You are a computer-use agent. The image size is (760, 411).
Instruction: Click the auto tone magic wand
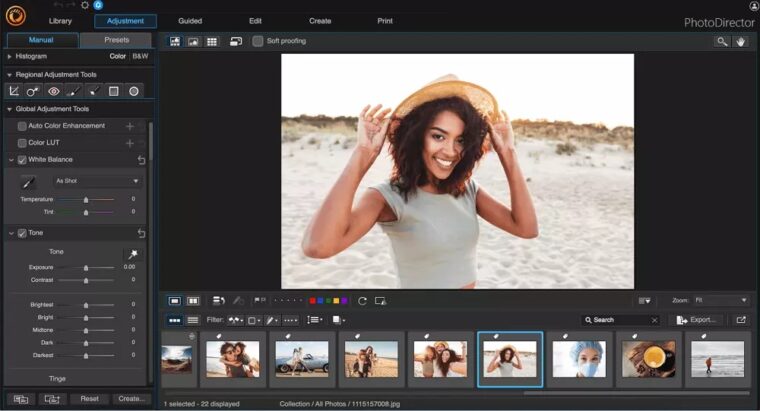click(x=132, y=254)
